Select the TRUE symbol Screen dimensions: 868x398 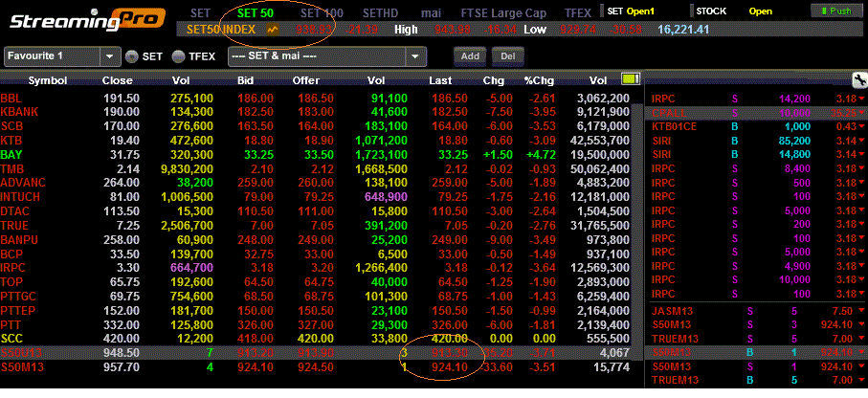[14, 225]
